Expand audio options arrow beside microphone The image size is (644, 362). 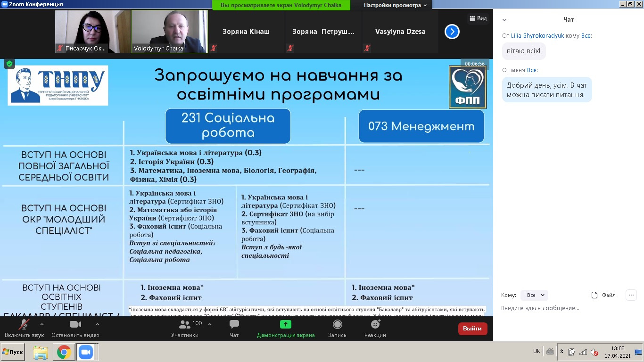click(42, 324)
